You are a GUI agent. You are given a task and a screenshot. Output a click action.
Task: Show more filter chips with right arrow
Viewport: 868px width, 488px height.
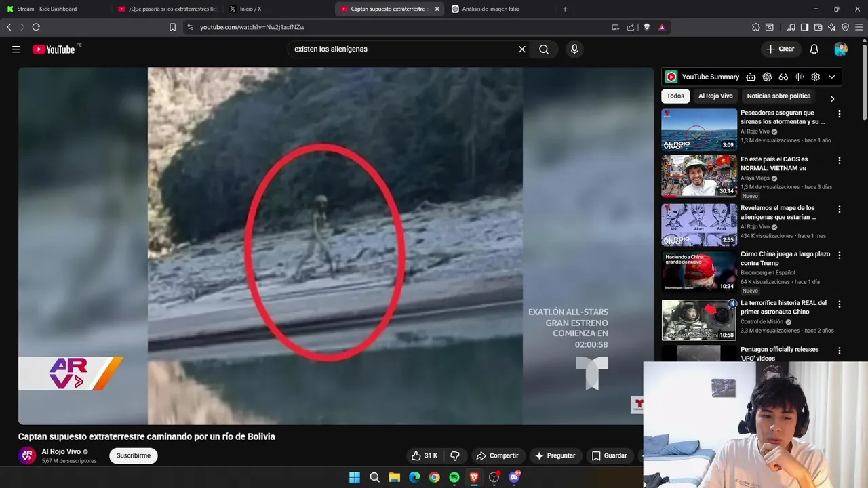[832, 99]
